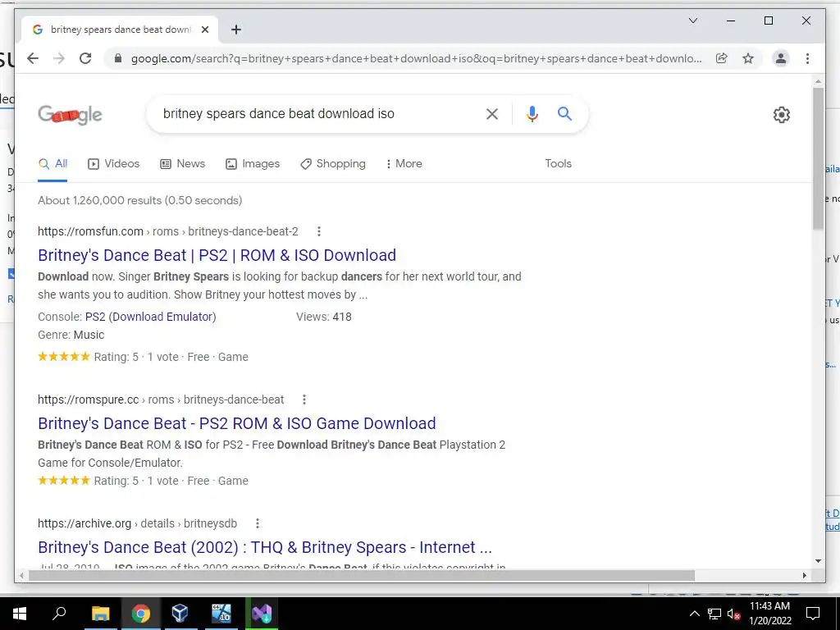
Task: Open a new browser tab
Action: [235, 30]
